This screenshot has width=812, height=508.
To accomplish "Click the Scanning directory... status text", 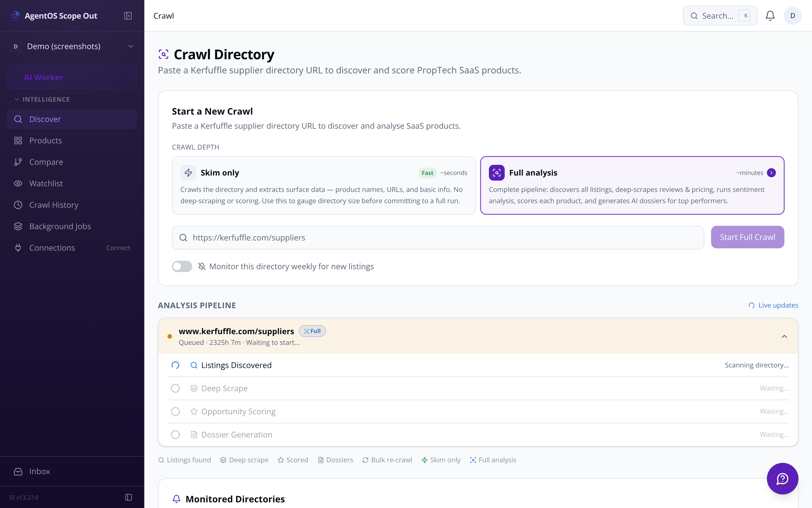I will [757, 365].
